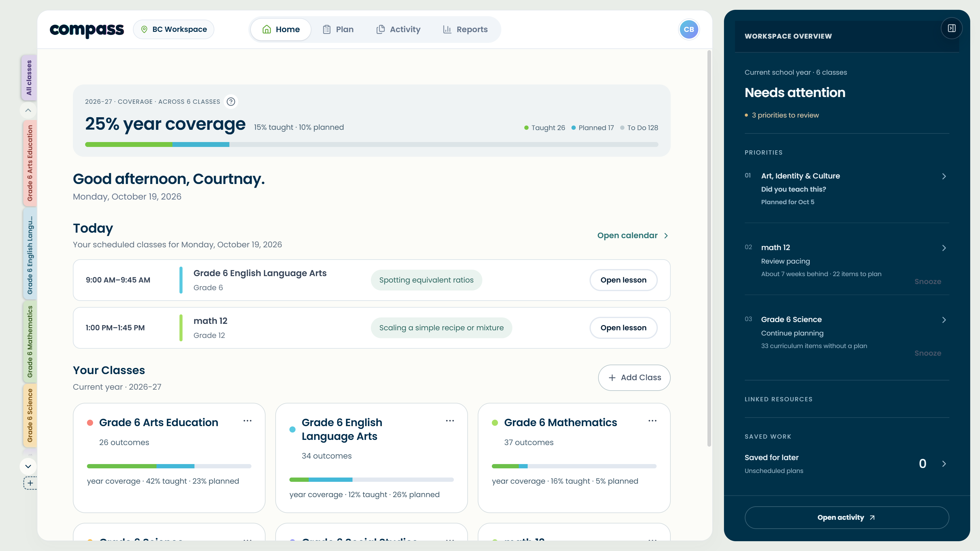Move class tabs up with the arrow
The width and height of the screenshot is (980, 551).
[x=28, y=110]
